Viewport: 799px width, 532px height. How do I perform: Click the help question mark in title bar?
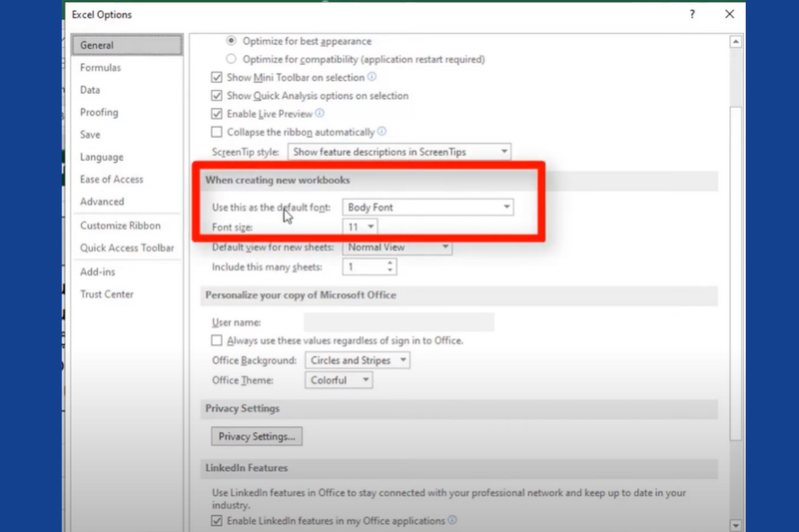tap(692, 14)
